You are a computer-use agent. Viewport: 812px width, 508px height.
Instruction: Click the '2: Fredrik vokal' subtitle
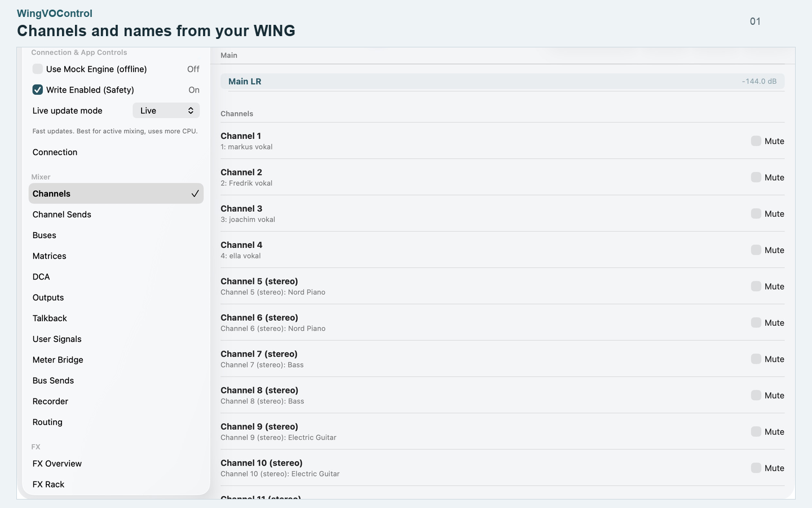(x=246, y=183)
